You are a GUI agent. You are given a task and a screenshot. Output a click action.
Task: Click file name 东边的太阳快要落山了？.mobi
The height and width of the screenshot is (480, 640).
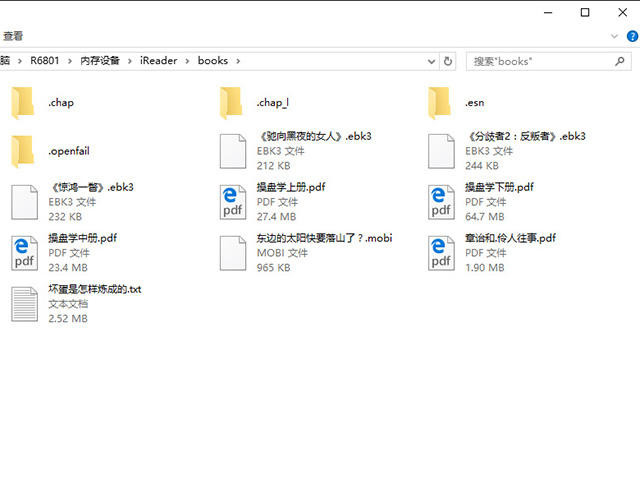[324, 238]
